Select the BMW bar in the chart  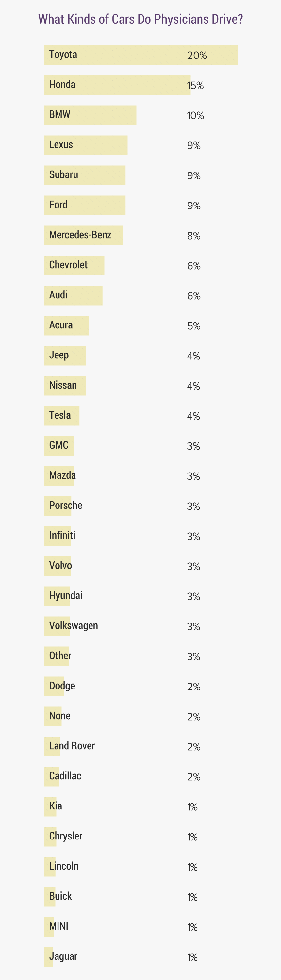(91, 115)
